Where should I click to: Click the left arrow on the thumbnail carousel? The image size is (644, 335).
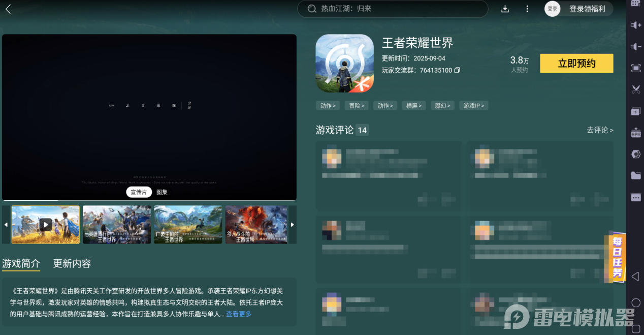pos(7,224)
